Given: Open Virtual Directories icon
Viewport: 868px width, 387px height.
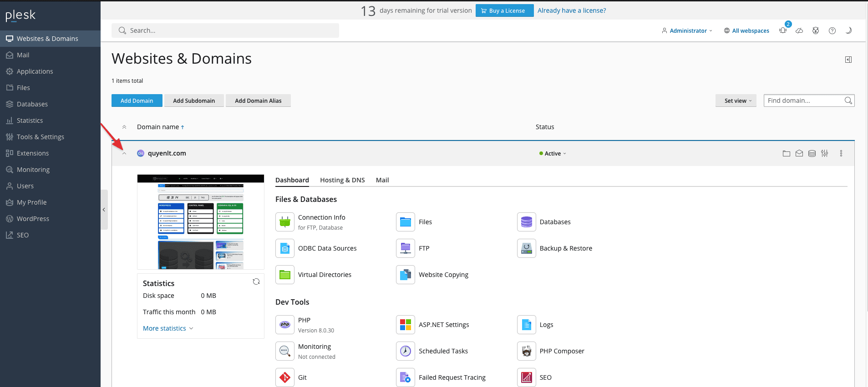Looking at the screenshot, I should pos(285,275).
